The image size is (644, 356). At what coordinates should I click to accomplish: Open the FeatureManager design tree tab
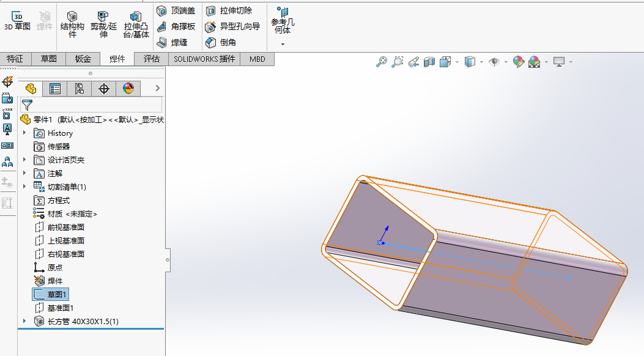pos(31,89)
